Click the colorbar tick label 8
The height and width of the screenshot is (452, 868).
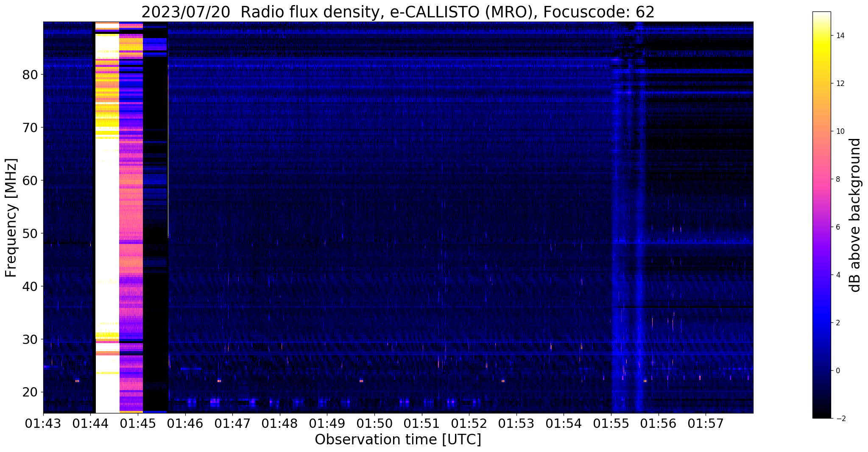click(837, 179)
